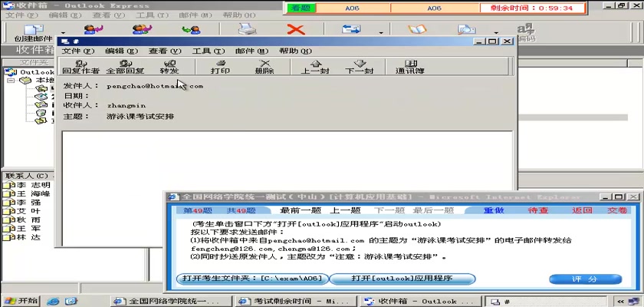This screenshot has width=644, height=307.
Task: Collapse the 本地 folders tree node
Action: (x=11, y=80)
